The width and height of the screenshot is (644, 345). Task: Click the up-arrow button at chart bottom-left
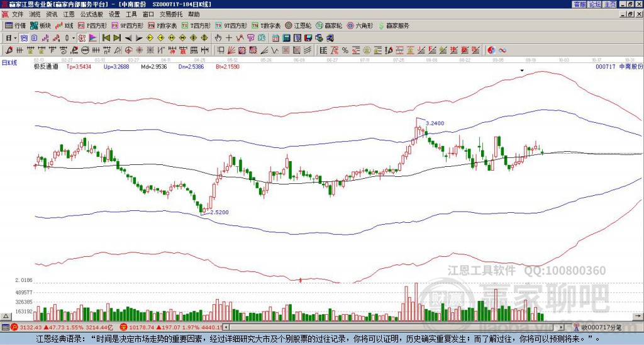point(6,316)
